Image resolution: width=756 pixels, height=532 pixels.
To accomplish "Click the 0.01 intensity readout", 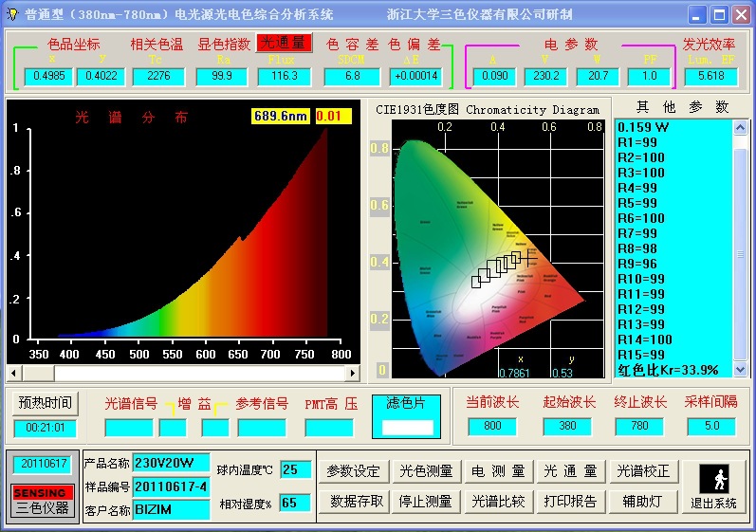I will (x=333, y=116).
